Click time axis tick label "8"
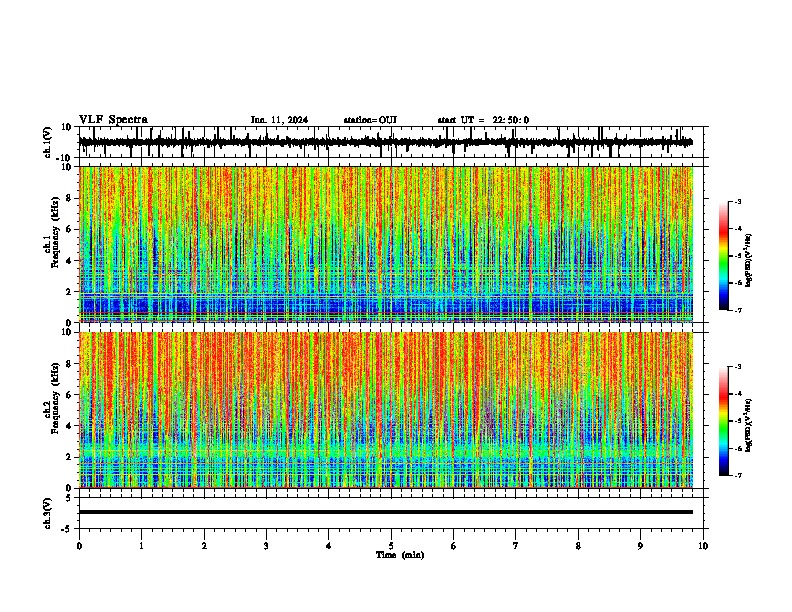This screenshot has height=612, width=792. [x=578, y=546]
